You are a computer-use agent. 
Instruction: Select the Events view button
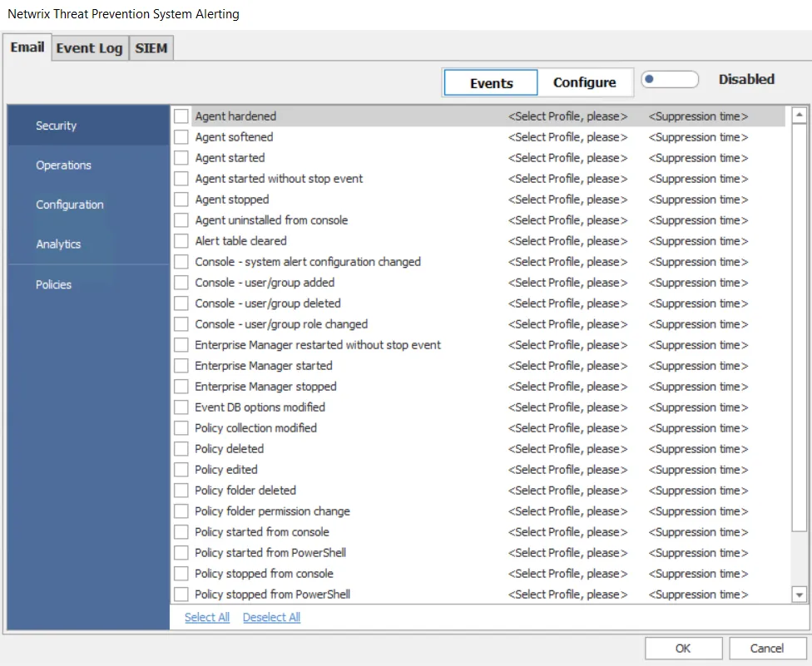(491, 83)
